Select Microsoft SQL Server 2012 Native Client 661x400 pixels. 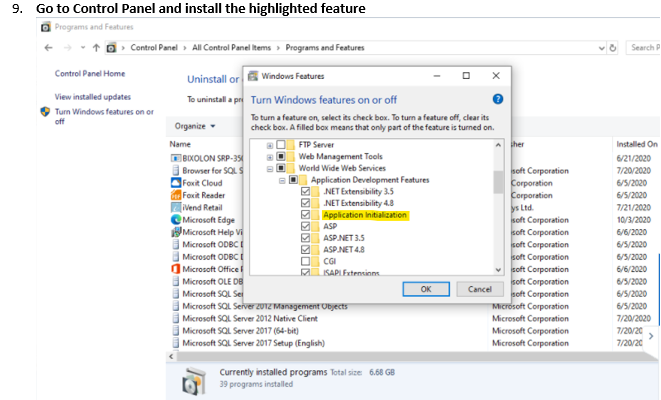click(x=250, y=319)
